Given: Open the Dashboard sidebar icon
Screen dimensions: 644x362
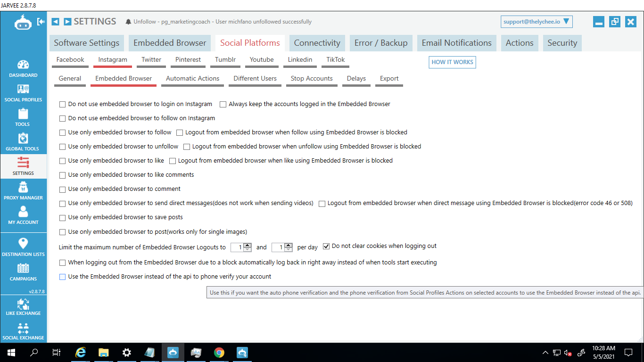Looking at the screenshot, I should 23,68.
